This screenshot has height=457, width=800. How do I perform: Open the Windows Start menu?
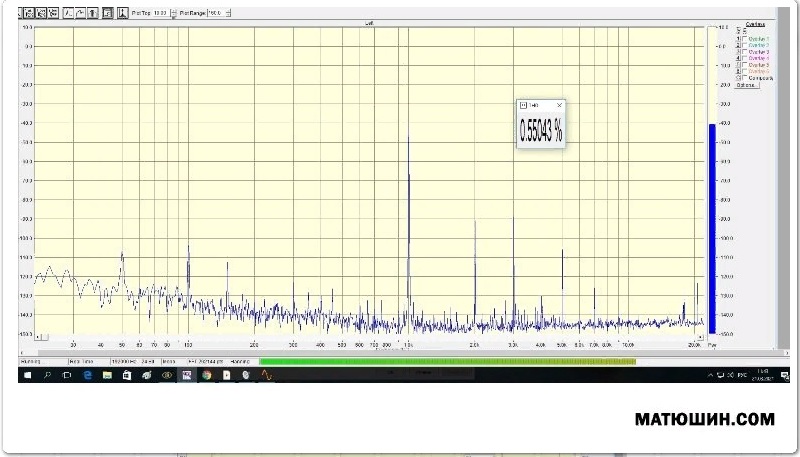pyautogui.click(x=27, y=375)
